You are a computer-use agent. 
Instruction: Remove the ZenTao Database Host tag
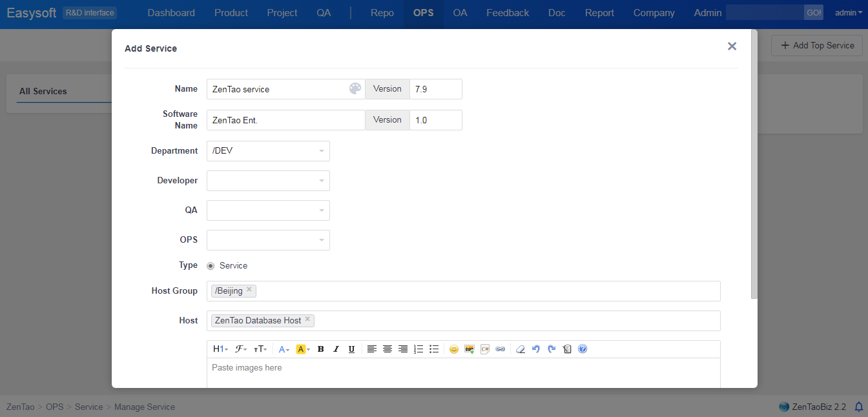pos(307,320)
